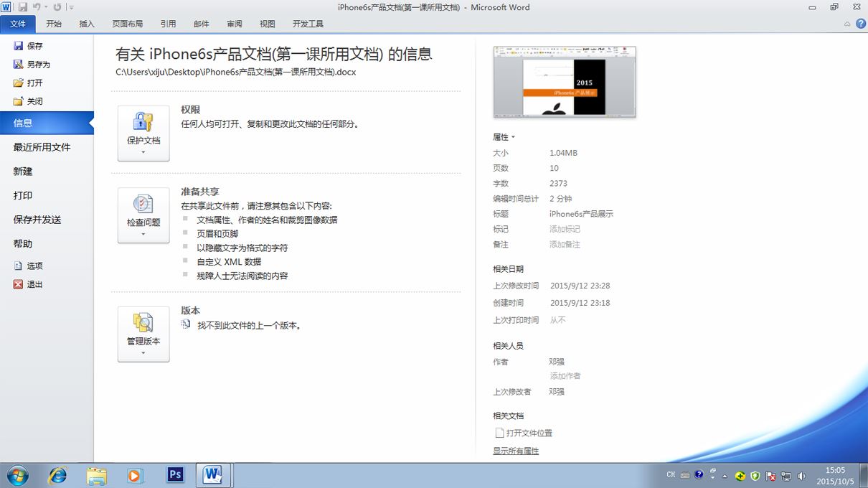
Task: Open the Protect Document (保护文档) dropdown
Action: 143,133
